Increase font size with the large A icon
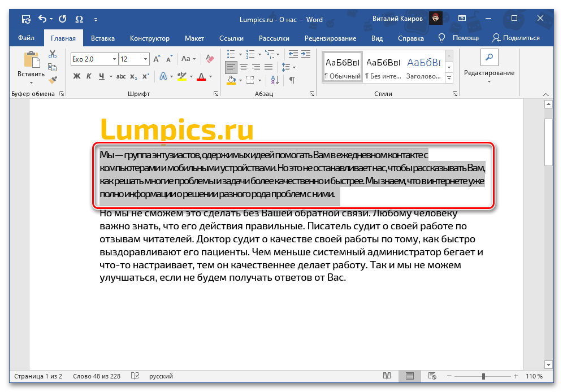This screenshot has height=392, width=563. pyautogui.click(x=157, y=59)
